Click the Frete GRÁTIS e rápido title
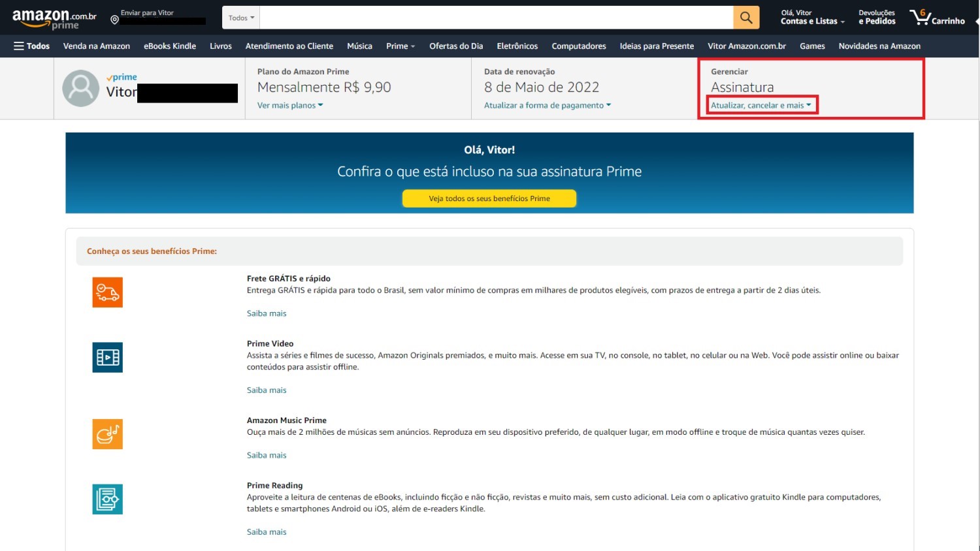 (288, 278)
